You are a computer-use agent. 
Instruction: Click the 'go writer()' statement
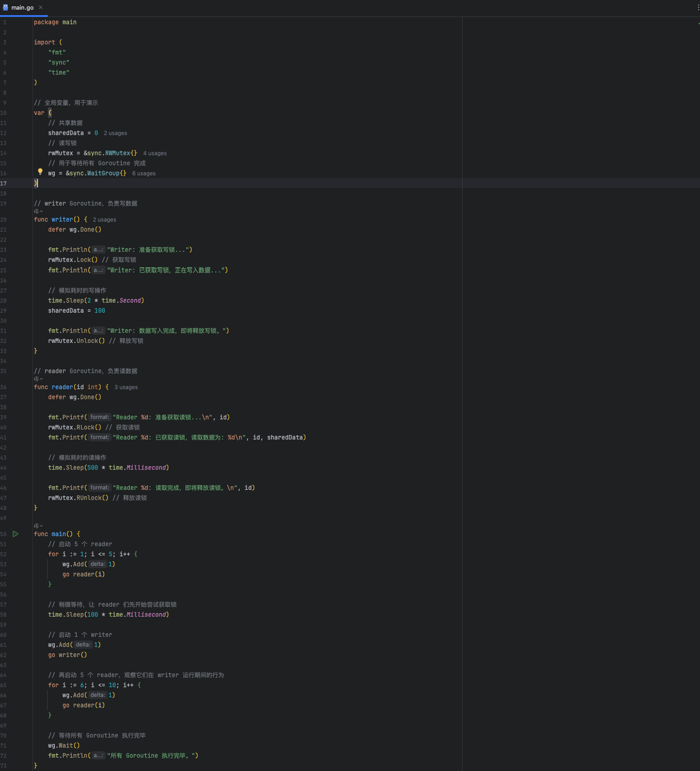coord(68,655)
